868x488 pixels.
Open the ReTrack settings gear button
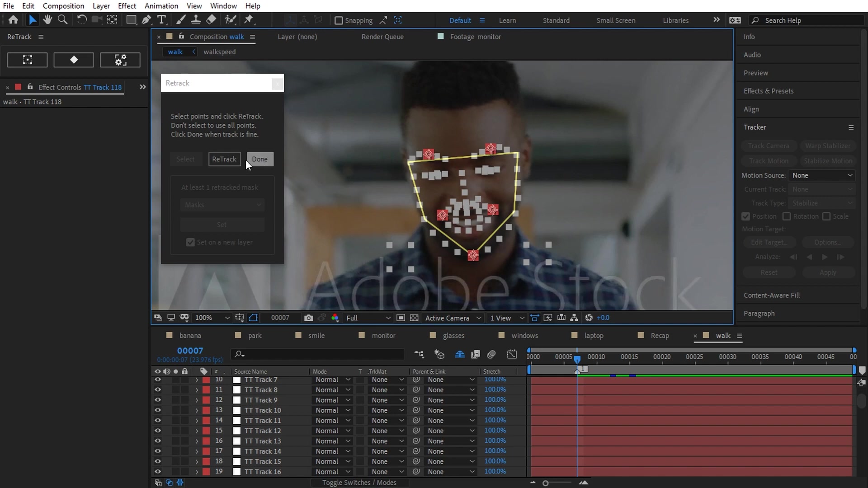[x=120, y=60]
